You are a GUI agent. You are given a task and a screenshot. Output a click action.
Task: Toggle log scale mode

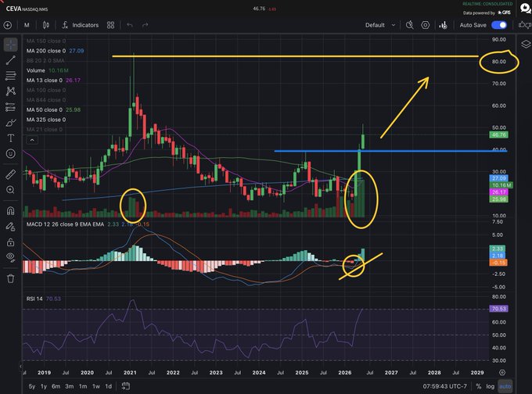point(491,386)
